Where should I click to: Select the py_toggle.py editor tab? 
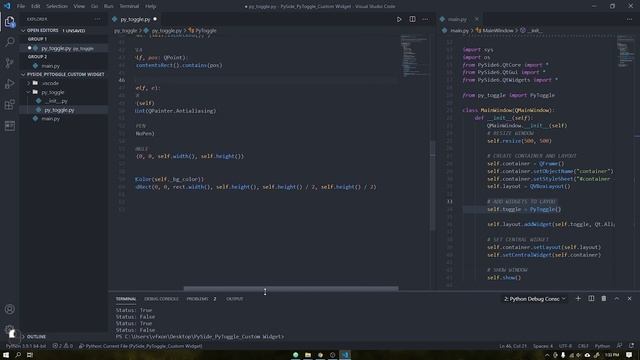point(135,19)
